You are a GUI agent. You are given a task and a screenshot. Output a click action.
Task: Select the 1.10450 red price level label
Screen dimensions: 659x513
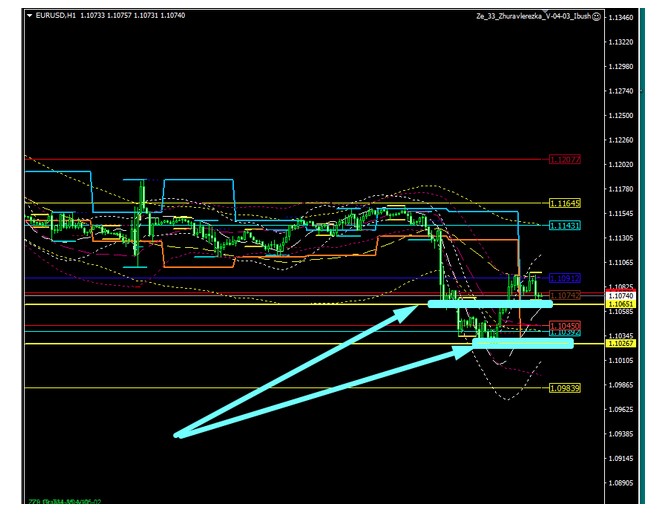click(564, 325)
